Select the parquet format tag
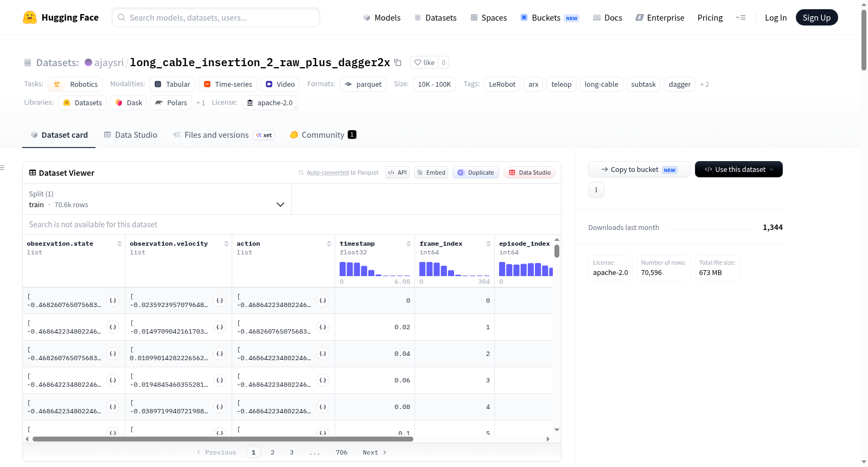The width and height of the screenshot is (868, 467). coord(363,84)
